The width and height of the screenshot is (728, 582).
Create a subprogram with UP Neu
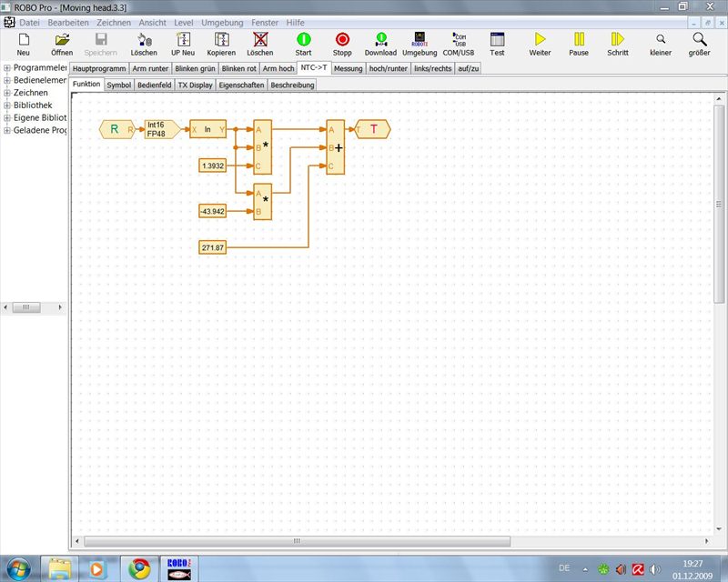point(183,45)
